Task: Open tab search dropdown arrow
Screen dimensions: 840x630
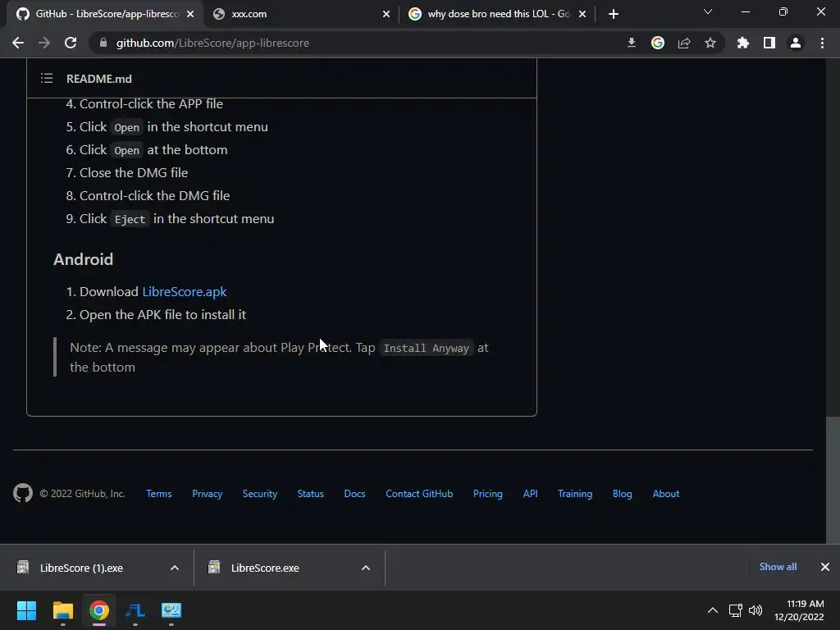Action: [x=708, y=11]
